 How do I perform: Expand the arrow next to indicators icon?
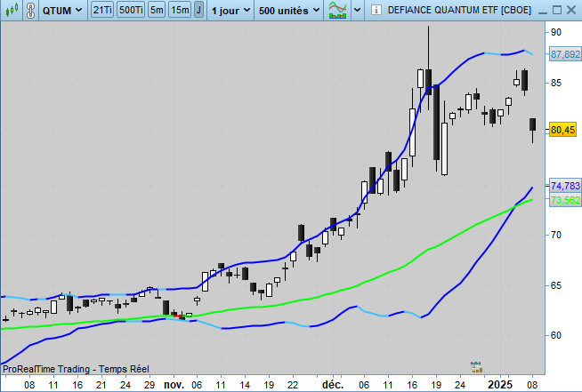tap(357, 10)
